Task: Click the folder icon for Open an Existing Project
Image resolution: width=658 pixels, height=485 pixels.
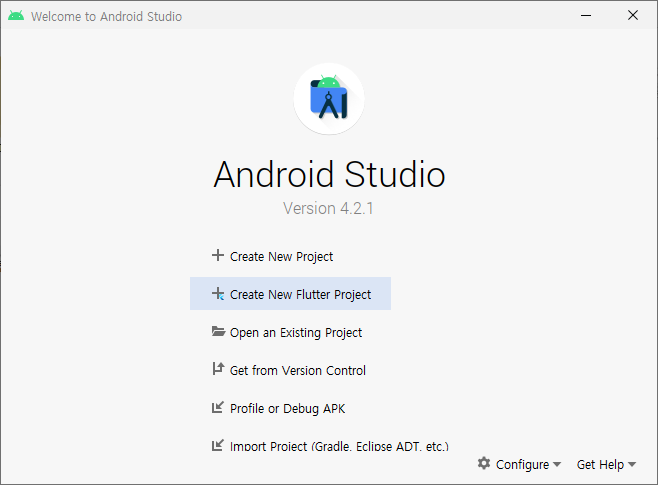Action: (x=218, y=331)
